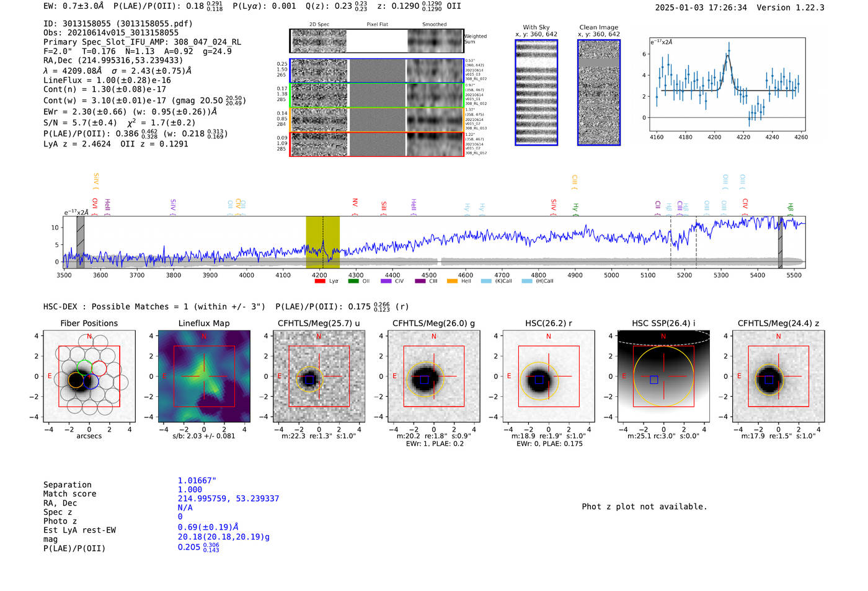Select the blue-bordered fiber spectrum row
Screen dimensions: 868x591
point(376,71)
